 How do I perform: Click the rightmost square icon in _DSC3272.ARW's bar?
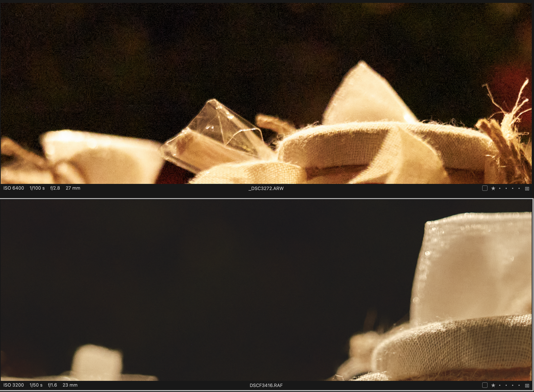(x=527, y=189)
